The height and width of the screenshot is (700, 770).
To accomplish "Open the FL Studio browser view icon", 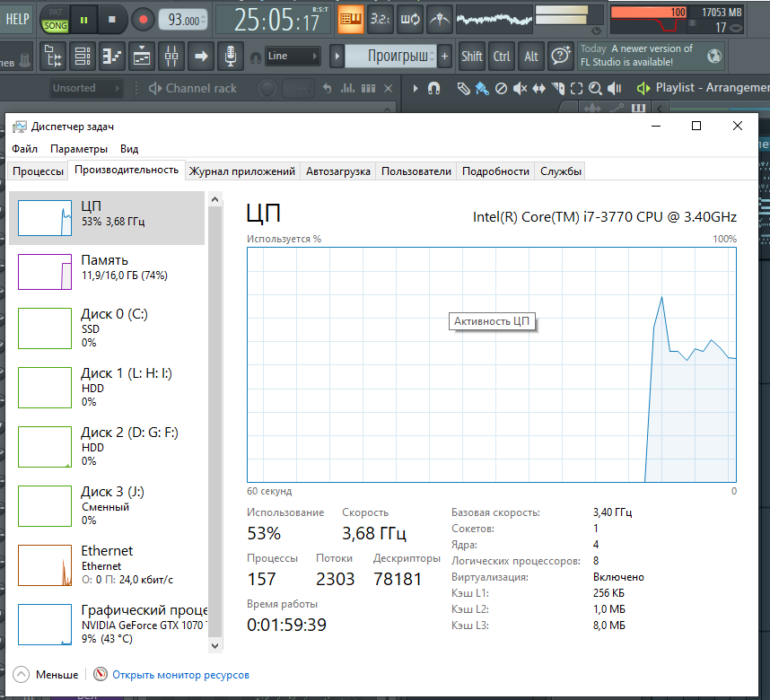I will (x=53, y=56).
